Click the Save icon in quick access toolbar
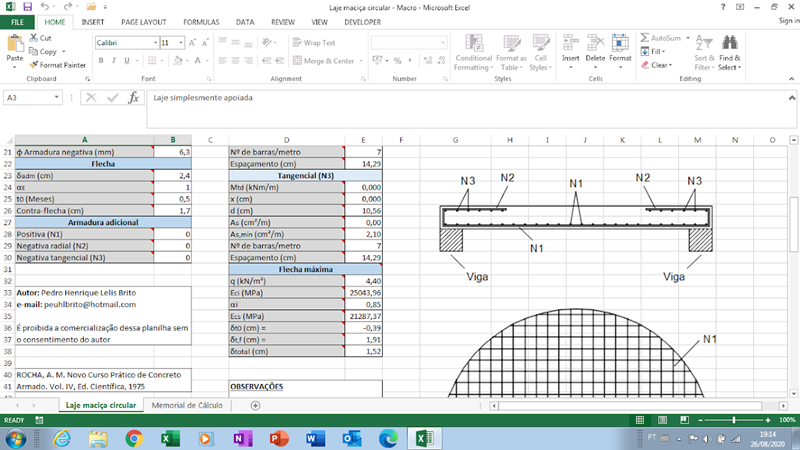This screenshot has width=800, height=450. pos(27,7)
